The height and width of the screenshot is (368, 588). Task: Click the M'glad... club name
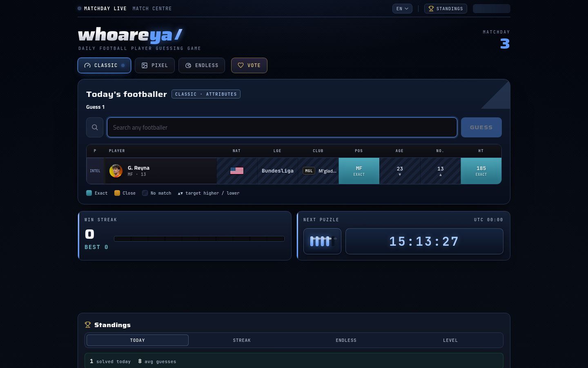pos(327,171)
